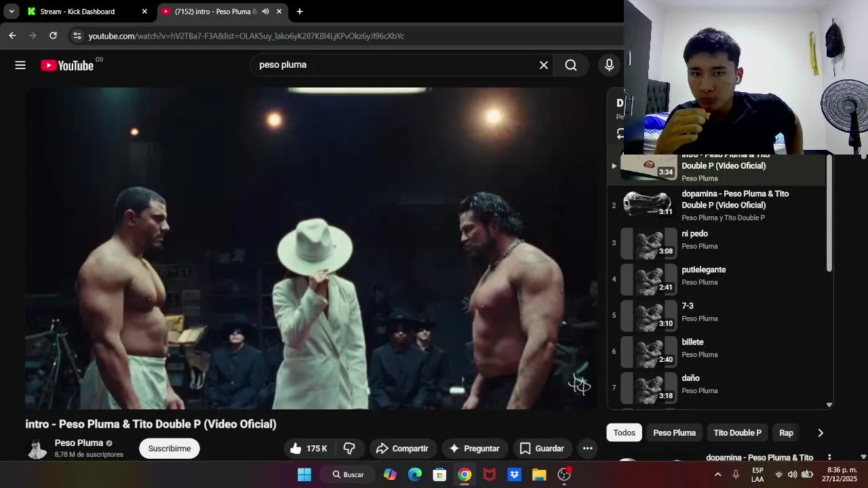This screenshot has height=488, width=868.
Task: Play daño playlist item
Action: click(x=717, y=387)
